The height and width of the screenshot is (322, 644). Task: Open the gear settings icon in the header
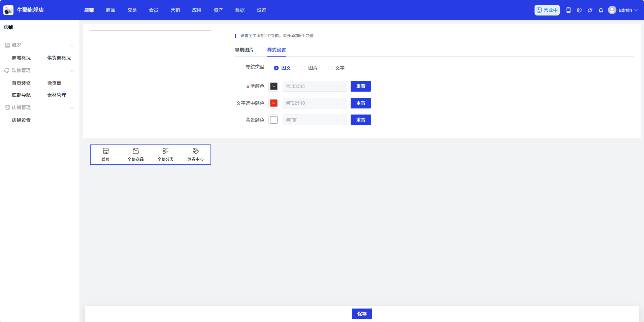579,10
